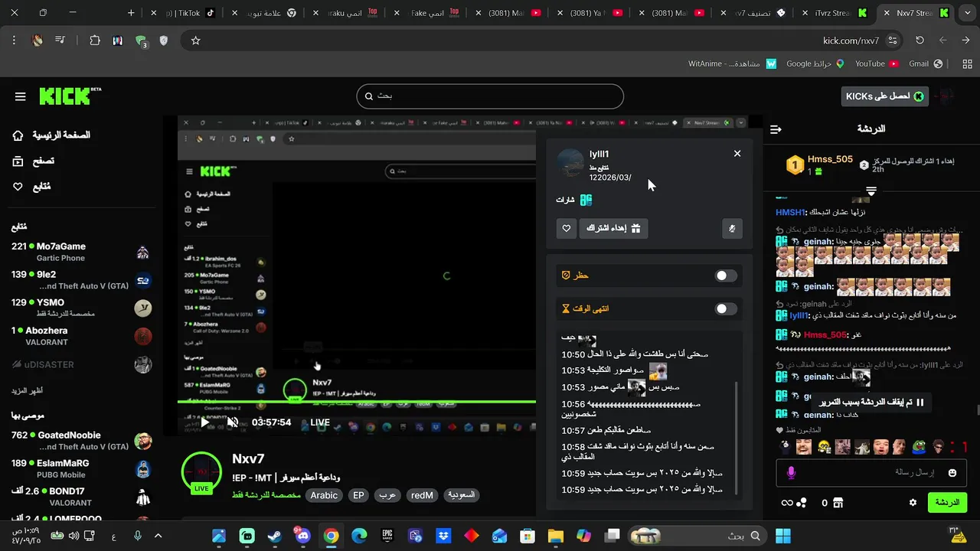Click the Arabic tag
980x551 pixels.
[324, 495]
